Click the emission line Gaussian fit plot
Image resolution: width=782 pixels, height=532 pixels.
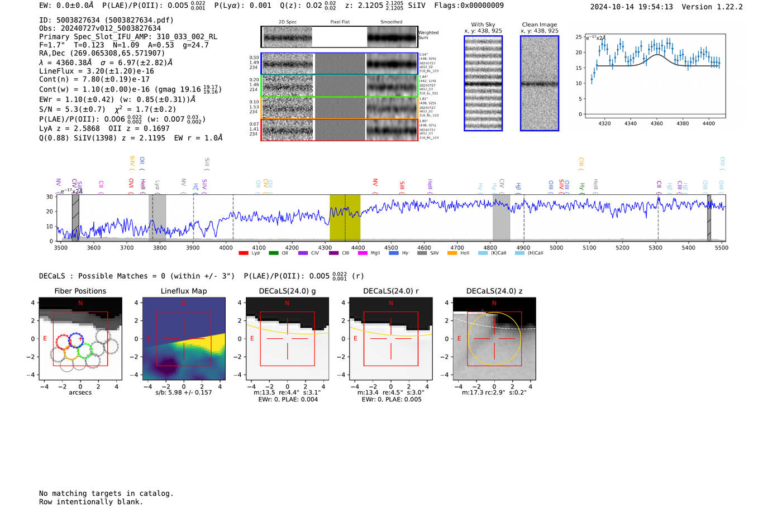point(655,75)
